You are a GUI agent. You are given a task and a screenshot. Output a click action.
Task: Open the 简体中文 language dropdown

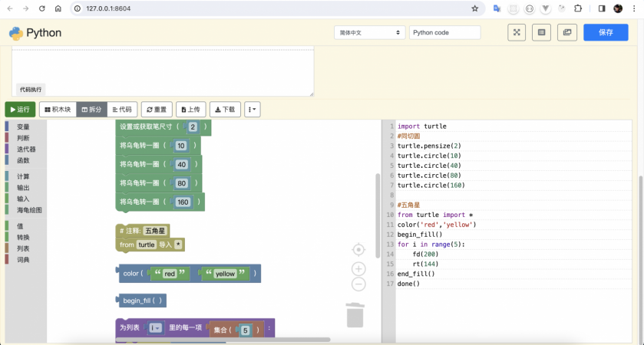[x=369, y=32]
